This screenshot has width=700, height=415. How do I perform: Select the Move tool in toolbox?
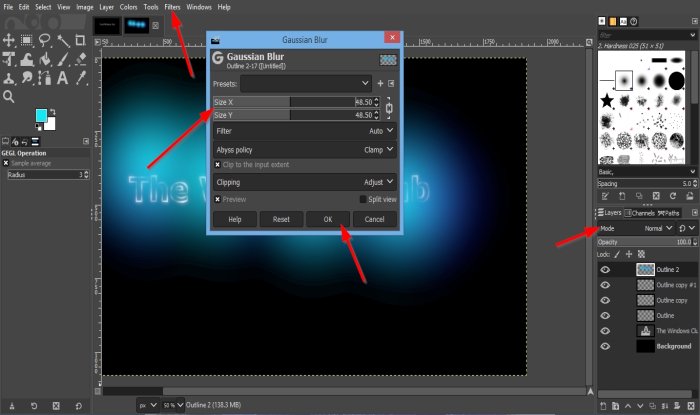point(8,41)
